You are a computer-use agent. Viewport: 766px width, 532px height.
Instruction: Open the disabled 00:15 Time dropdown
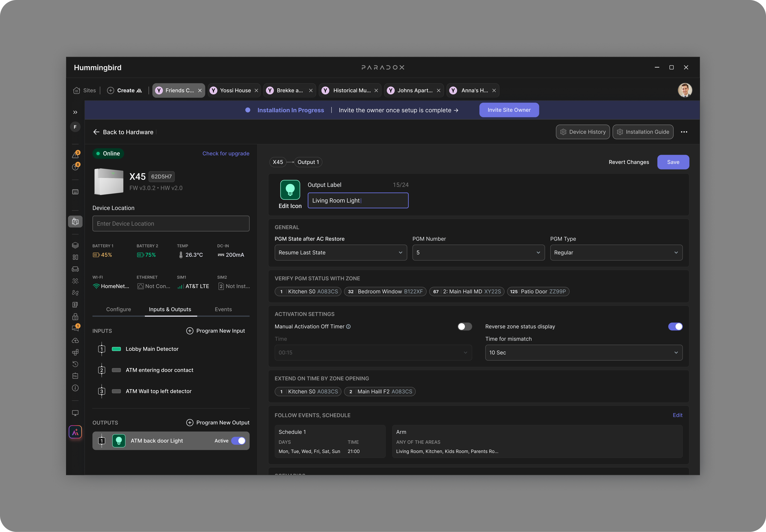[x=373, y=353]
